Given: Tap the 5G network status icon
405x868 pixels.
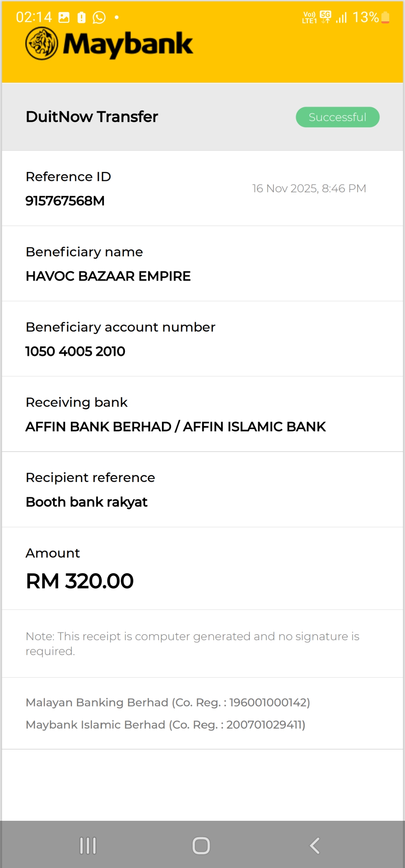Looking at the screenshot, I should tap(325, 17).
